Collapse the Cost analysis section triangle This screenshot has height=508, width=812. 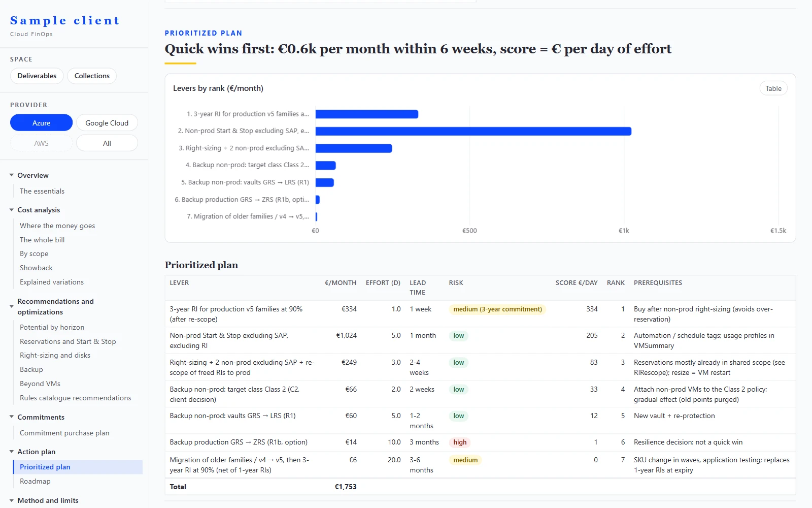click(12, 210)
